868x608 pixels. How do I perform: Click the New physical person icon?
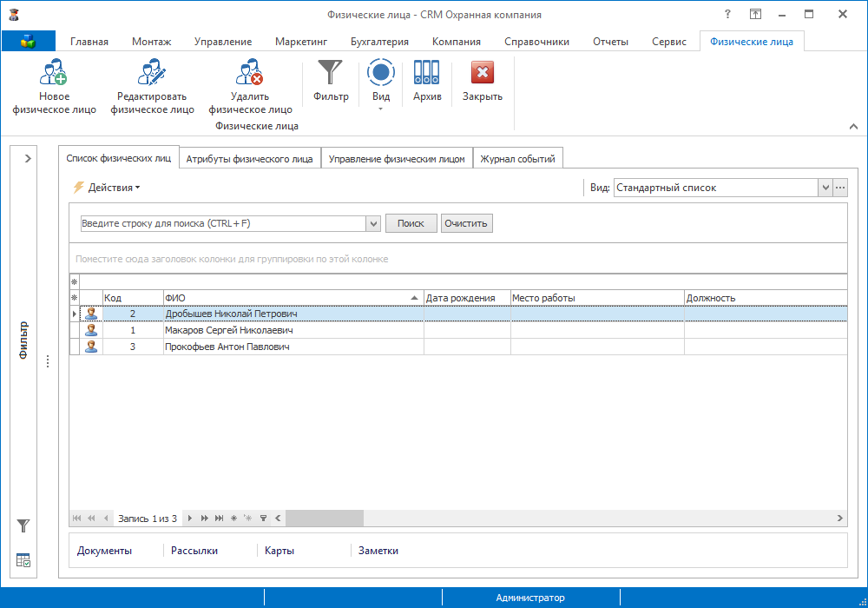point(54,72)
